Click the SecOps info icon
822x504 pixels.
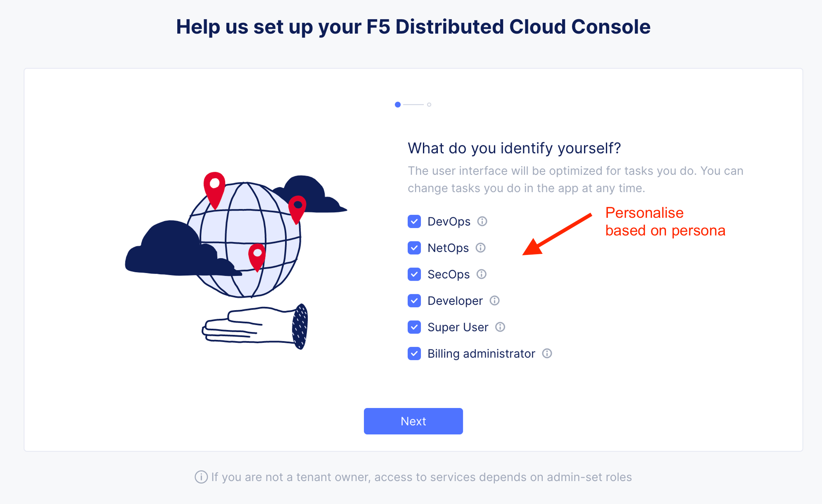pos(481,274)
